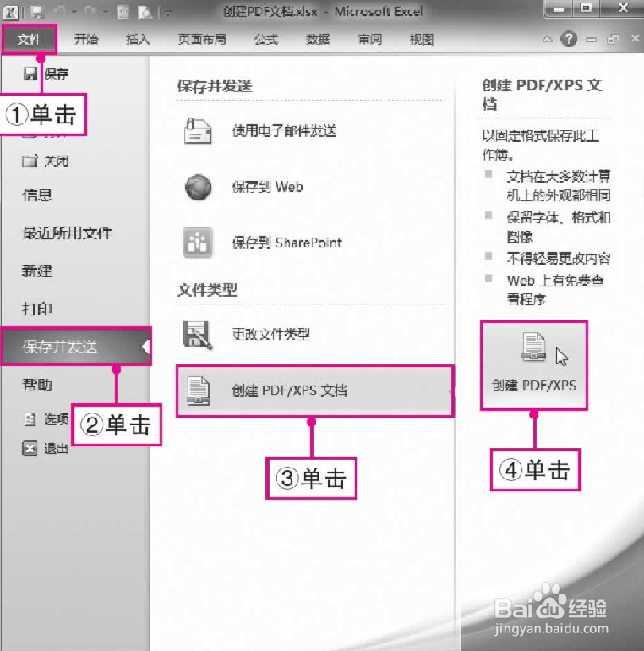Open the 审阅 ribbon tab
644x651 pixels.
(369, 40)
